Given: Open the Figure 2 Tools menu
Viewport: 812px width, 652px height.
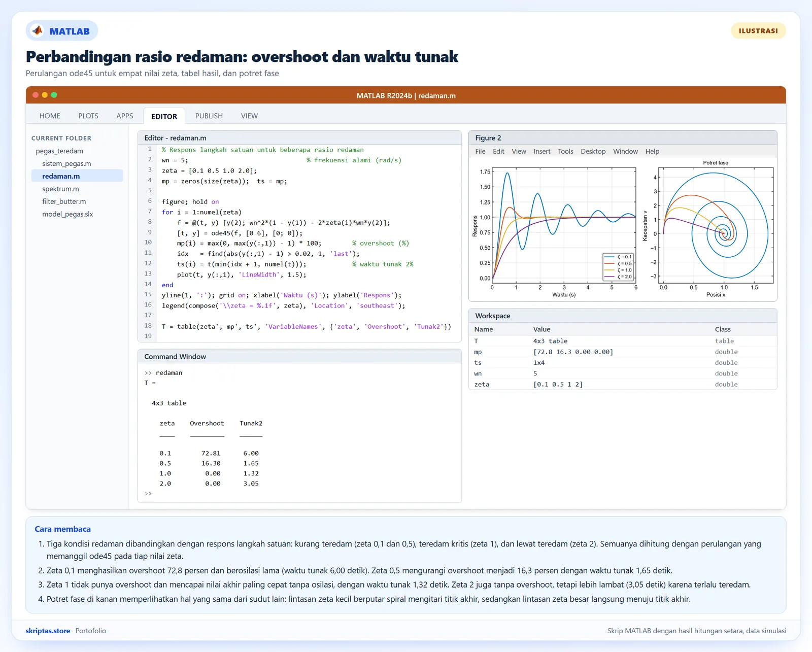Looking at the screenshot, I should coord(565,151).
